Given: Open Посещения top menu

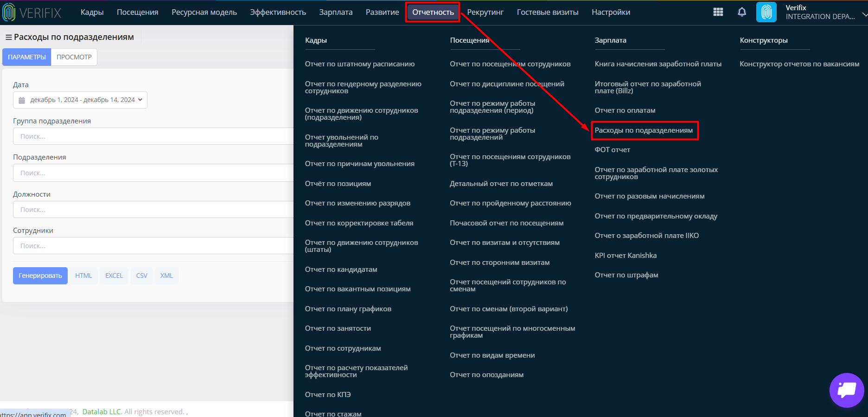Looking at the screenshot, I should point(138,12).
